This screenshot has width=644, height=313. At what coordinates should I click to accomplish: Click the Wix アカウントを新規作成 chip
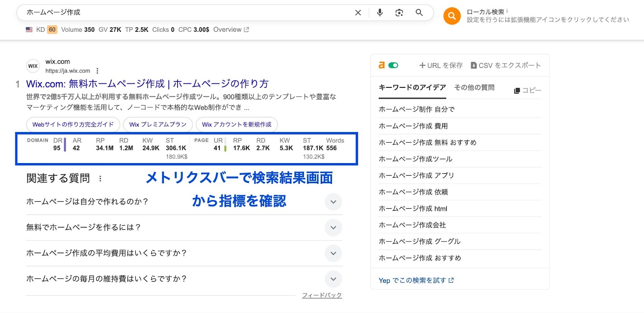click(237, 124)
